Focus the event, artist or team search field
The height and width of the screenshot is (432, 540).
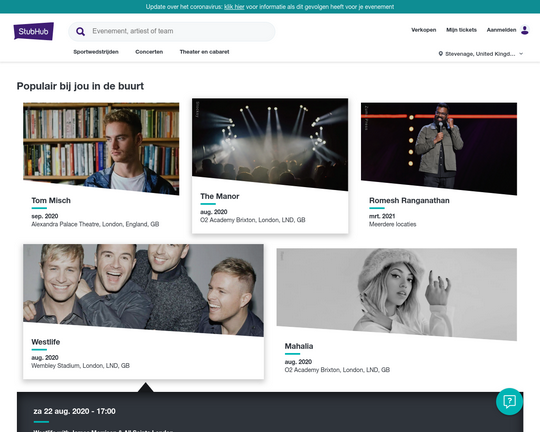coord(172,31)
